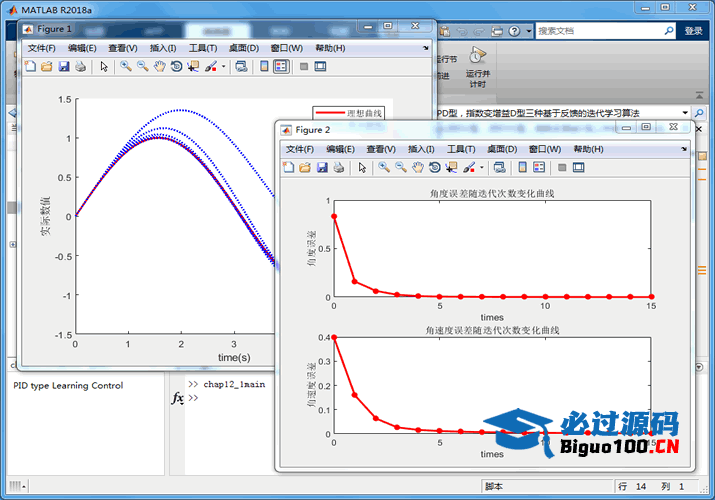Collapse MATLAB toolstrip with up-arrow icon

[699, 95]
